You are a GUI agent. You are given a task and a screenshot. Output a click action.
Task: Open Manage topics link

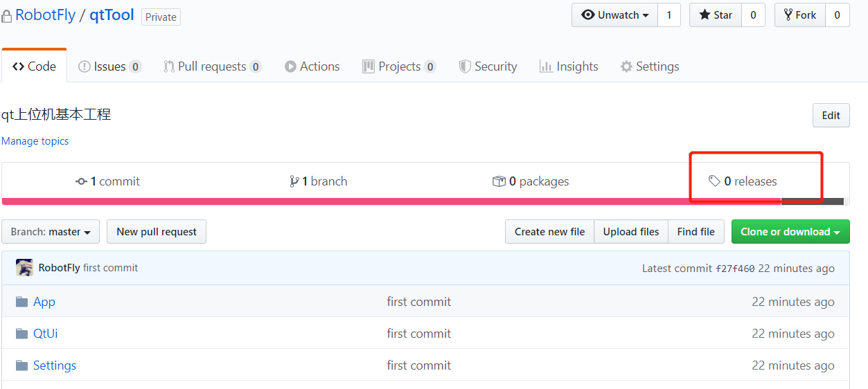35,141
